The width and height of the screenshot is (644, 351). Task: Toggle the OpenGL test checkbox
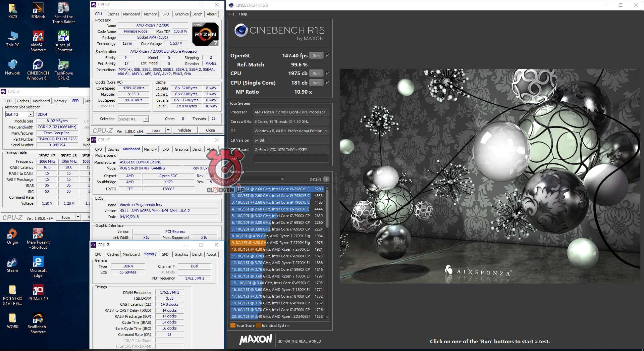coord(328,55)
